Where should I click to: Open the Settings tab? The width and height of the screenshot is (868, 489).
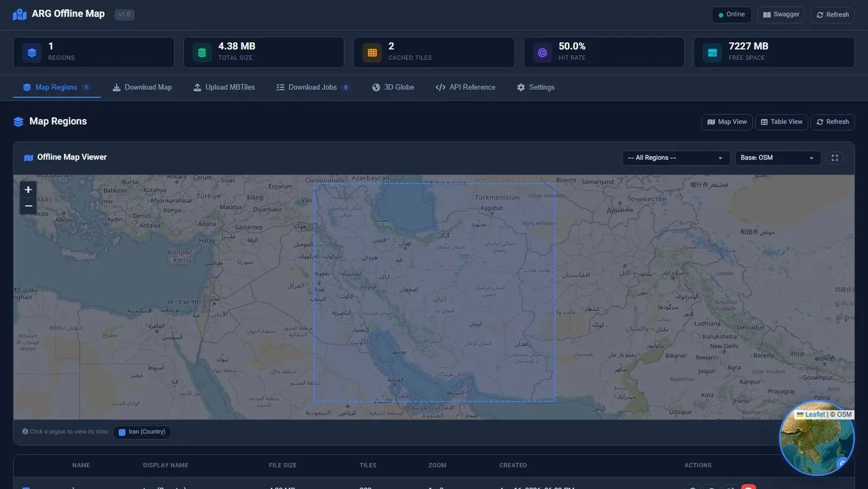click(x=536, y=87)
